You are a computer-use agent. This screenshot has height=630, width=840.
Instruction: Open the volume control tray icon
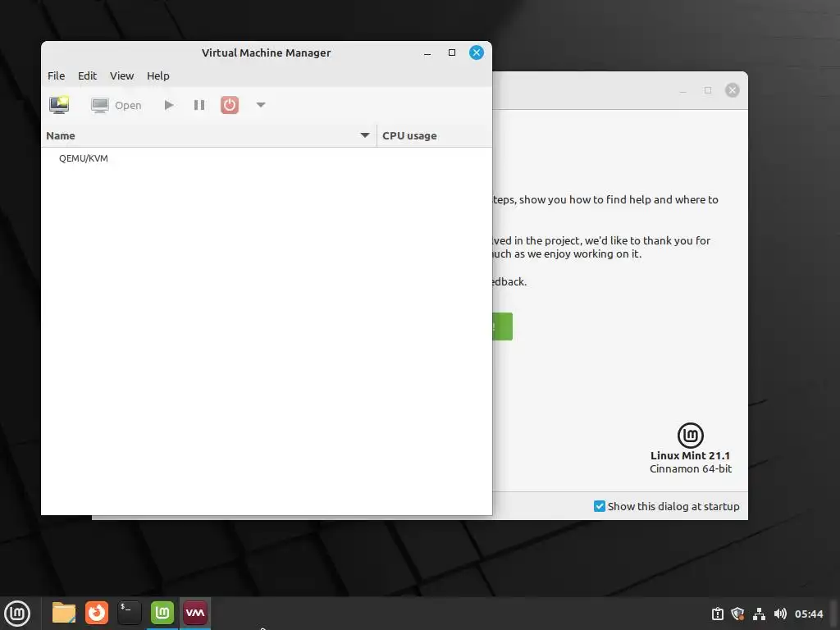click(x=780, y=614)
